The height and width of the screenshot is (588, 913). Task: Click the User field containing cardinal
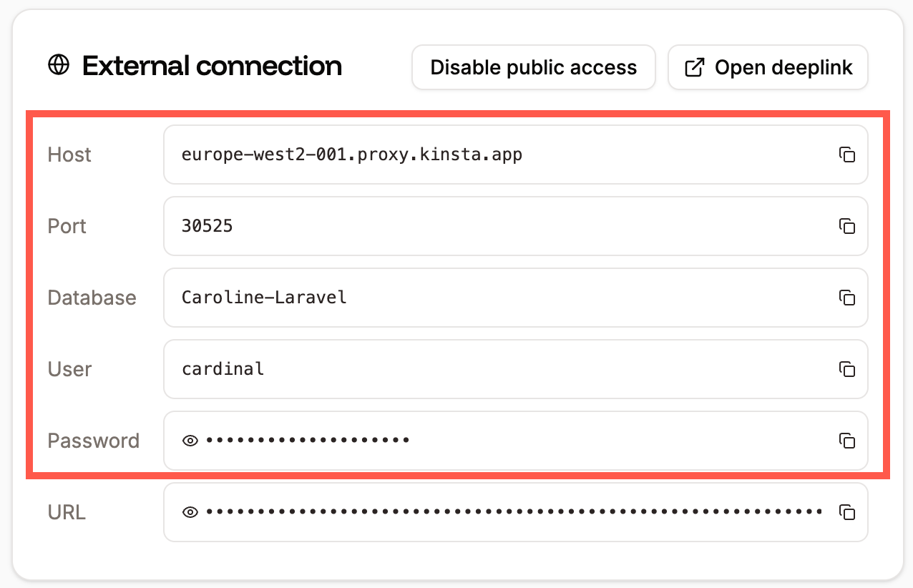point(501,370)
